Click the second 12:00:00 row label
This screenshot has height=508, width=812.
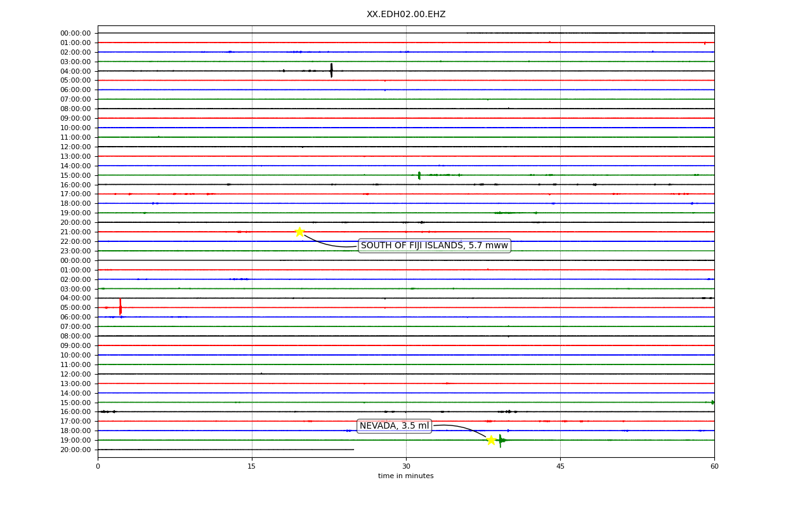click(75, 374)
